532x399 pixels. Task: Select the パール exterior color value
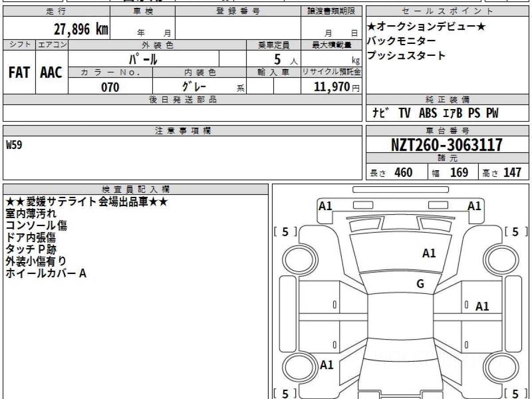[x=144, y=59]
